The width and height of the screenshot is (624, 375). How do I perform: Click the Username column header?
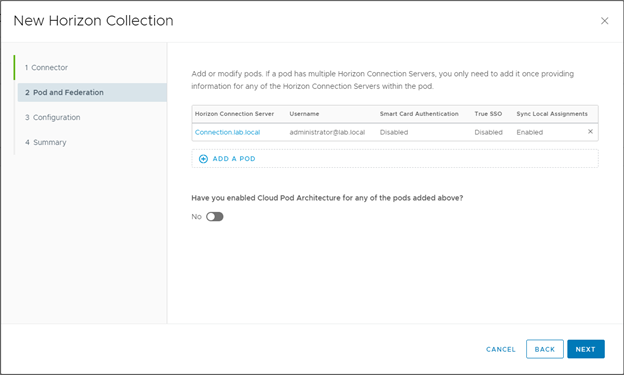[304, 114]
